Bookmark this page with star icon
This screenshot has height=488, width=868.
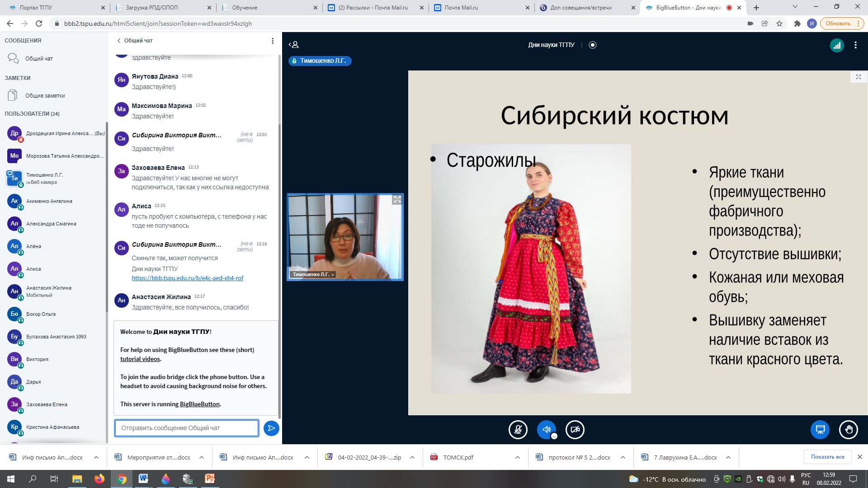tap(779, 23)
